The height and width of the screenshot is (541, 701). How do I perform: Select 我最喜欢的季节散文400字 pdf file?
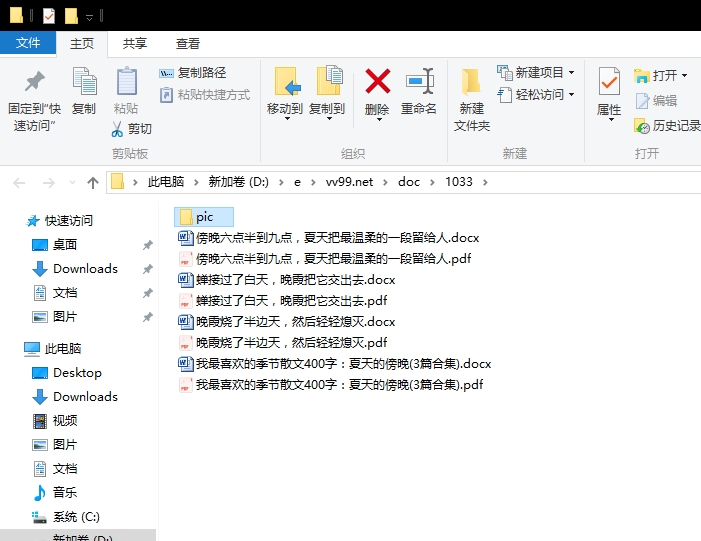click(x=330, y=385)
